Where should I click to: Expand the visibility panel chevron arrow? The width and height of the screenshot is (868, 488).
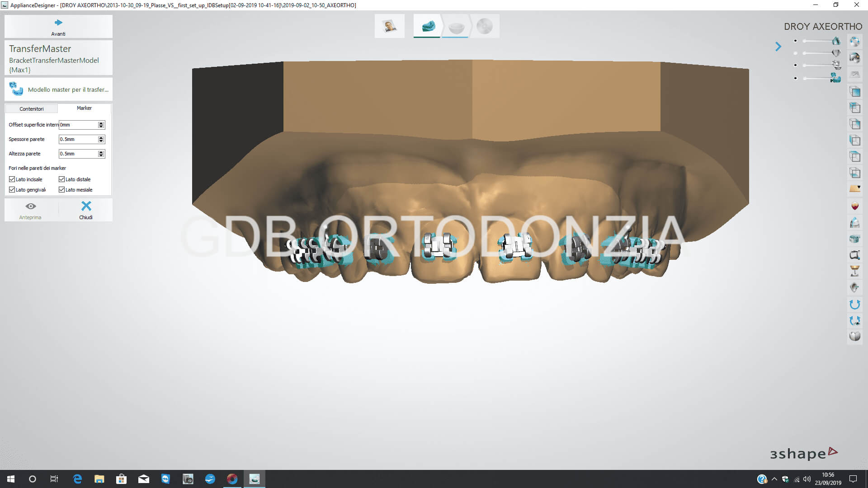778,47
